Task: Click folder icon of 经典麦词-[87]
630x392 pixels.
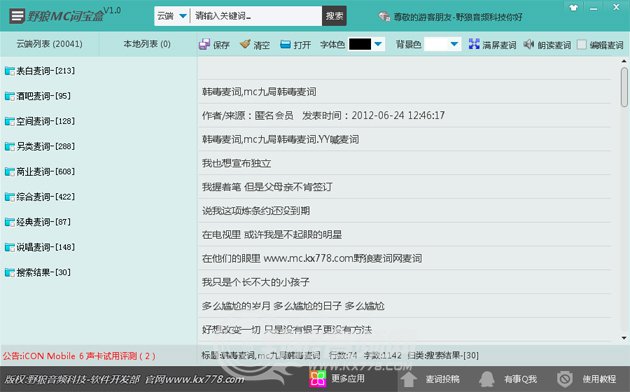Action: pyautogui.click(x=10, y=222)
